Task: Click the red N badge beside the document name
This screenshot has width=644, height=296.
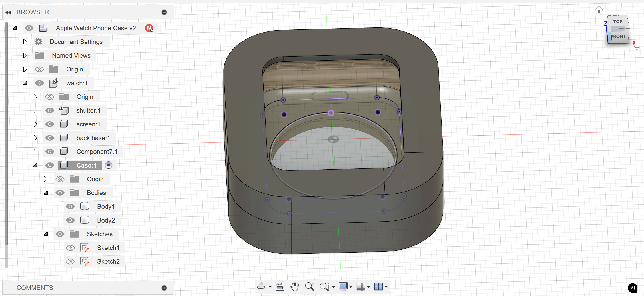Action: click(149, 28)
